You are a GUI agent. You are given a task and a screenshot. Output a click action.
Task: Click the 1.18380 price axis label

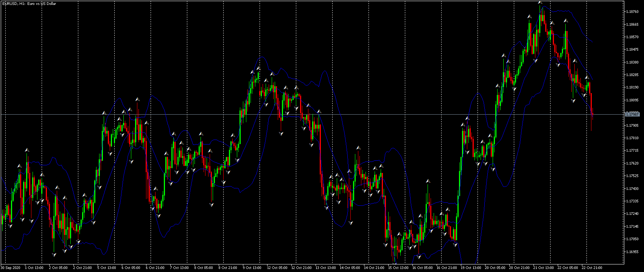(x=633, y=62)
